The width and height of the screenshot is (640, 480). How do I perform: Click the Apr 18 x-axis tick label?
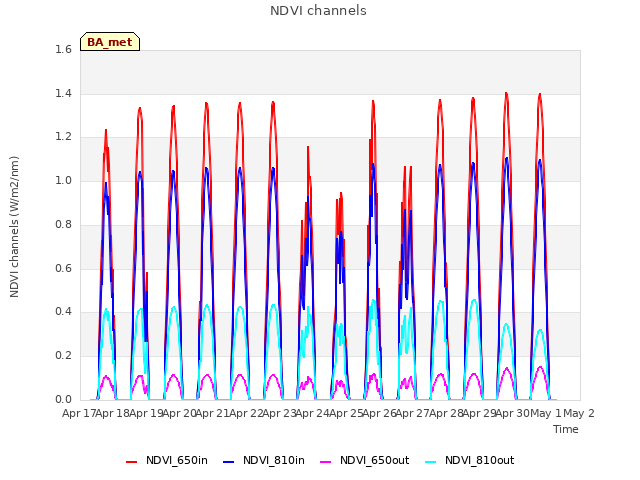112,413
